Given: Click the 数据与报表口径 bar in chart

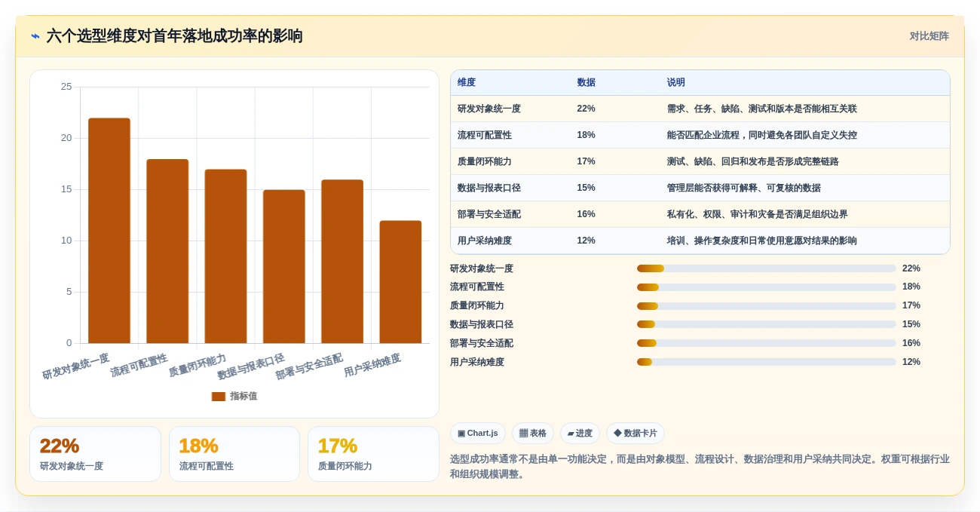Looking at the screenshot, I should tap(284, 266).
